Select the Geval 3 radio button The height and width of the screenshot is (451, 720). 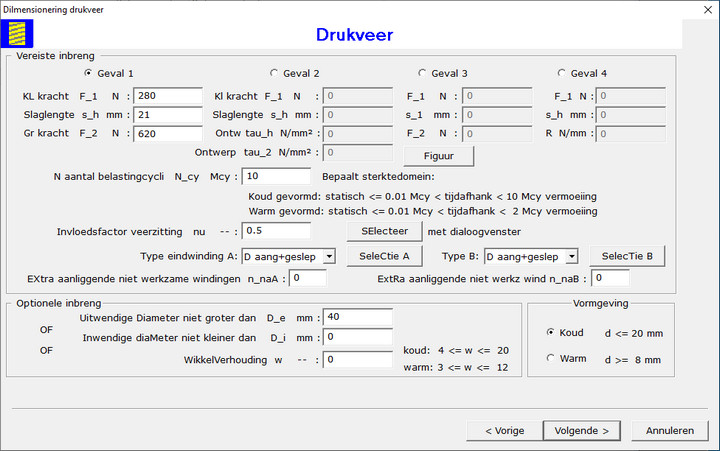422,73
